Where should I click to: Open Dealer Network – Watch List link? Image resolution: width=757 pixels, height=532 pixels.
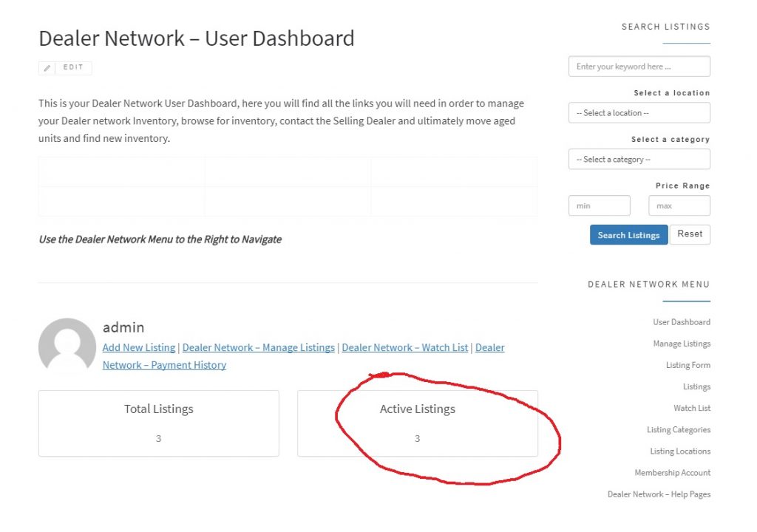point(404,348)
